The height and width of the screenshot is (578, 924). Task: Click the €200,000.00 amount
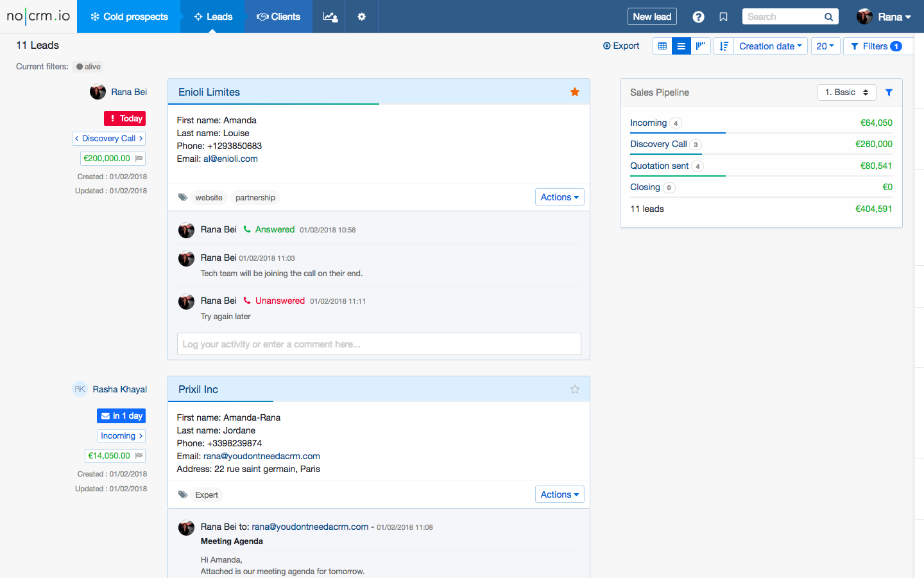tap(107, 158)
